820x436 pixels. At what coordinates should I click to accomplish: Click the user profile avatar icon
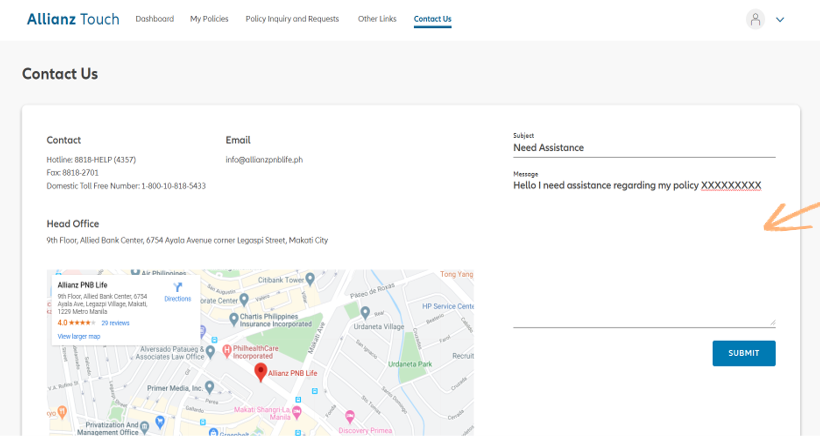pyautogui.click(x=755, y=19)
